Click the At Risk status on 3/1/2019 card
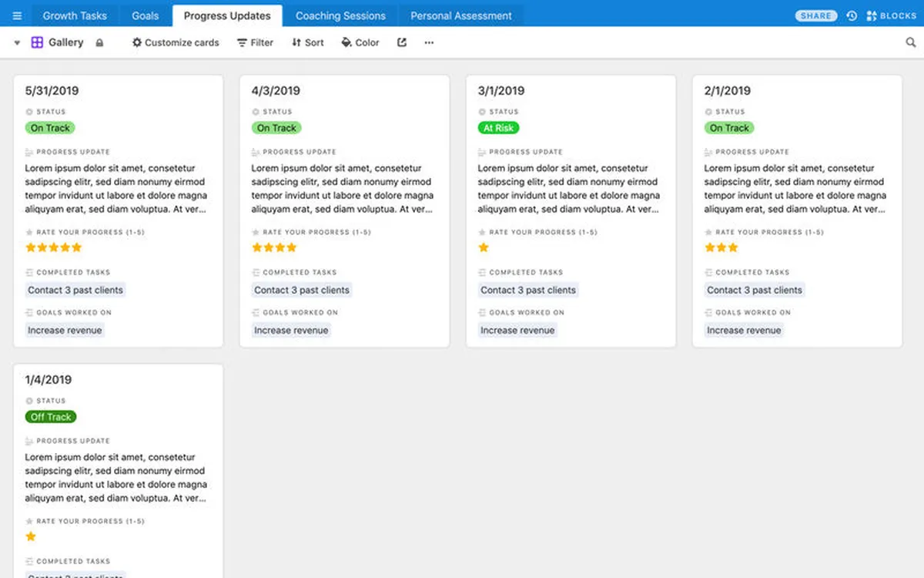Viewport: 924px width, 578px height. point(498,128)
